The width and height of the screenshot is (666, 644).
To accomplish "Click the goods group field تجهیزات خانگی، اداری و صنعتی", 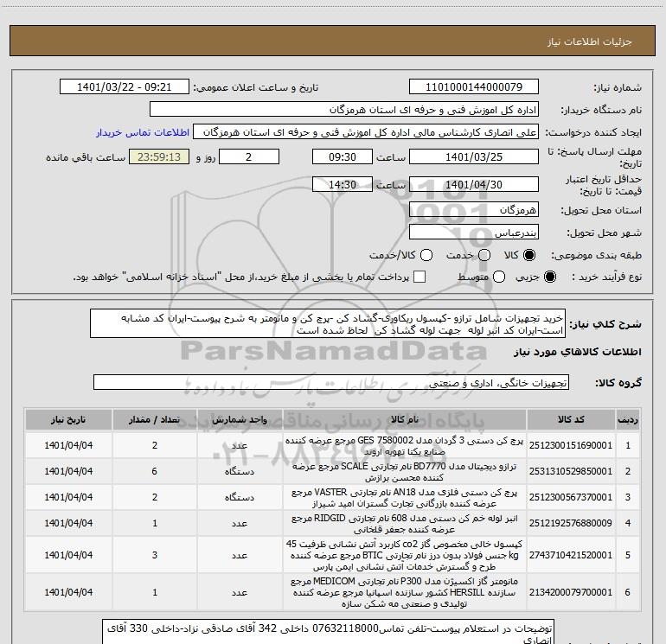I will (x=331, y=382).
